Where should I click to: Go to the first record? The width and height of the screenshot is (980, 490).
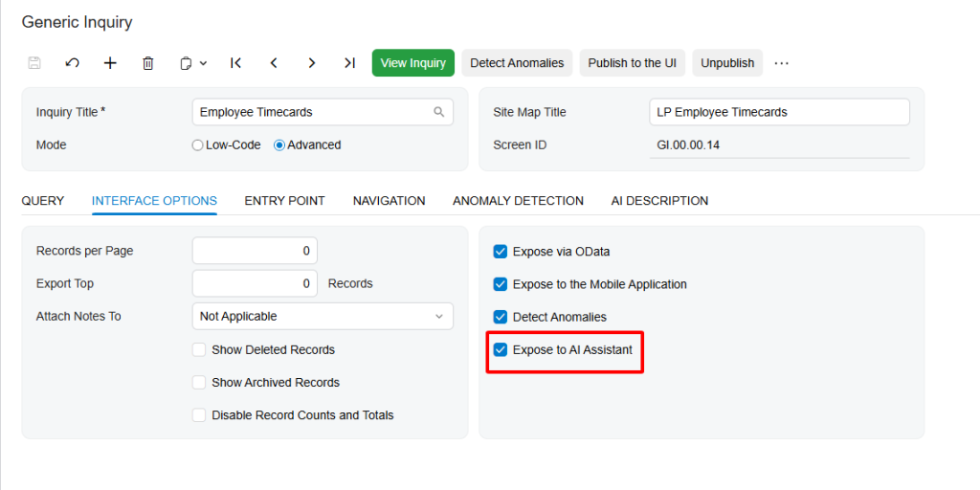click(x=235, y=63)
